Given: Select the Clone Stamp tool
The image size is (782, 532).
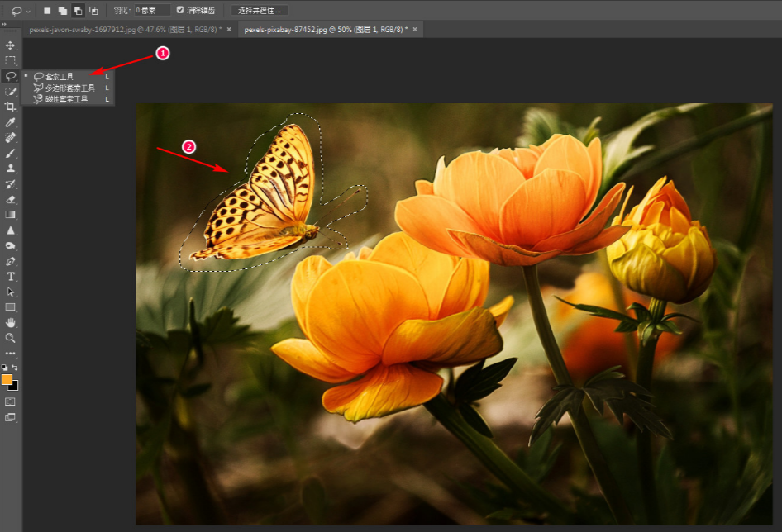Looking at the screenshot, I should 10,169.
